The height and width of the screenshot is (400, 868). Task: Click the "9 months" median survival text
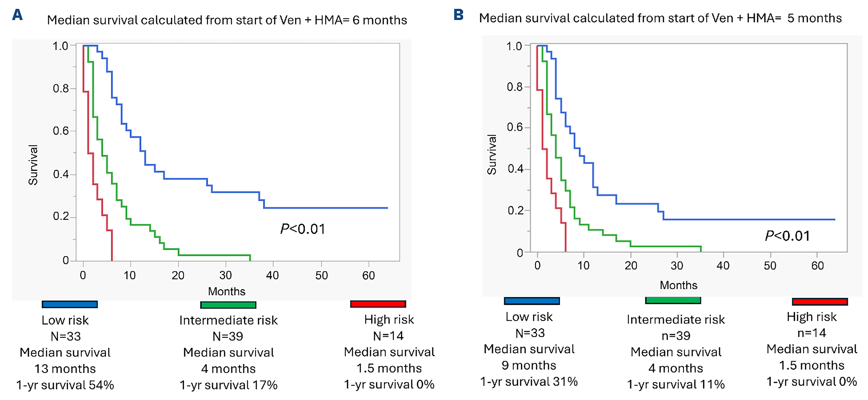click(529, 365)
